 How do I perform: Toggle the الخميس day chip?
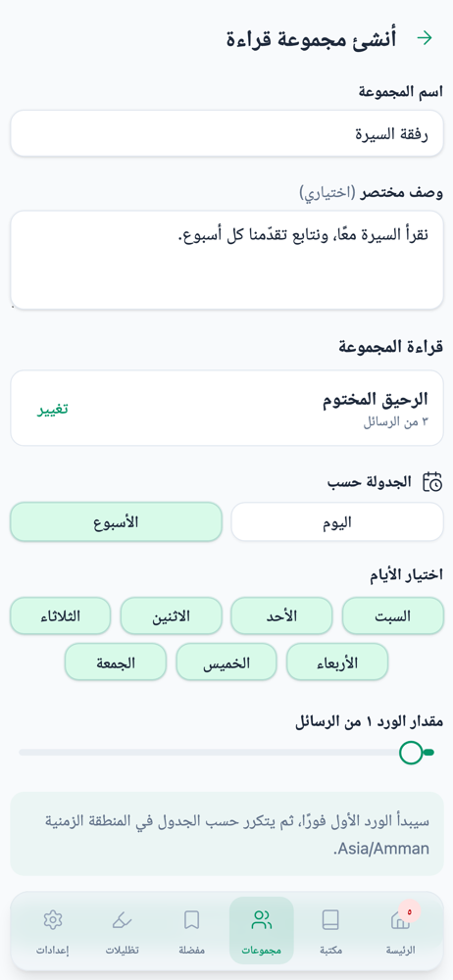pyautogui.click(x=226, y=661)
